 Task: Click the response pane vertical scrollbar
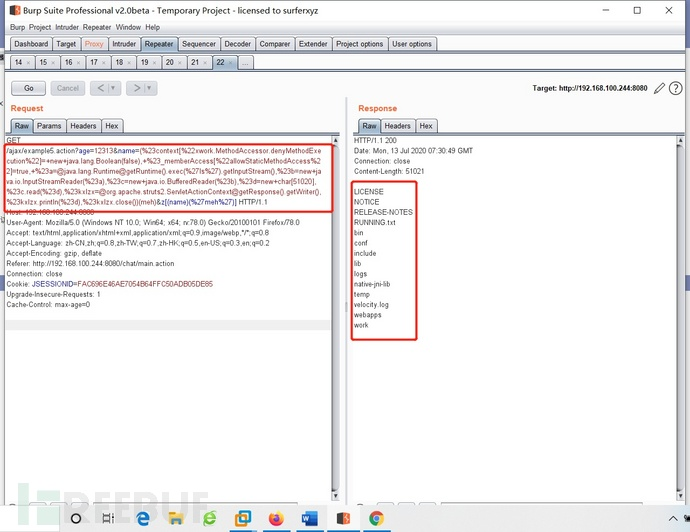(680, 319)
